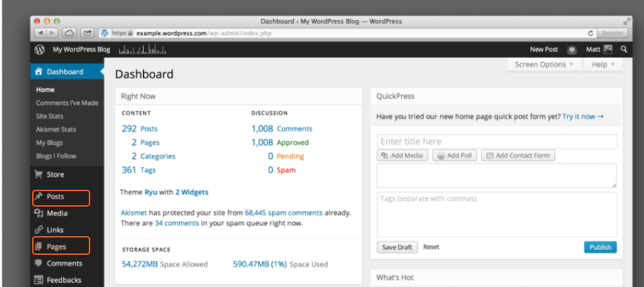
Task: Open Site Stats submenu item
Action: pyautogui.click(x=50, y=116)
